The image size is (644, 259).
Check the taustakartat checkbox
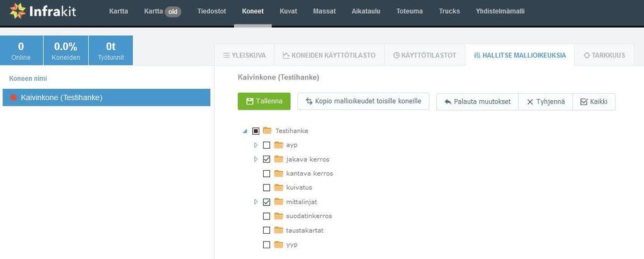266,230
